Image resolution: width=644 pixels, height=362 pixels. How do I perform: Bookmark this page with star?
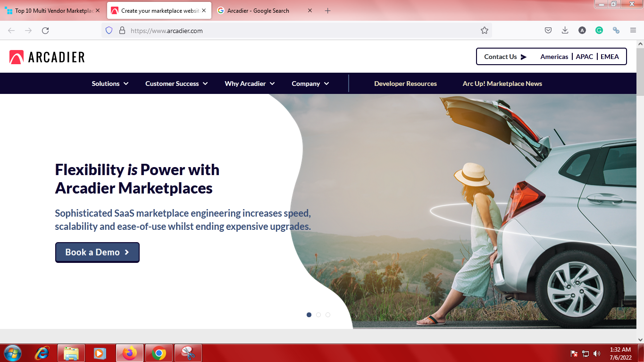[484, 30]
